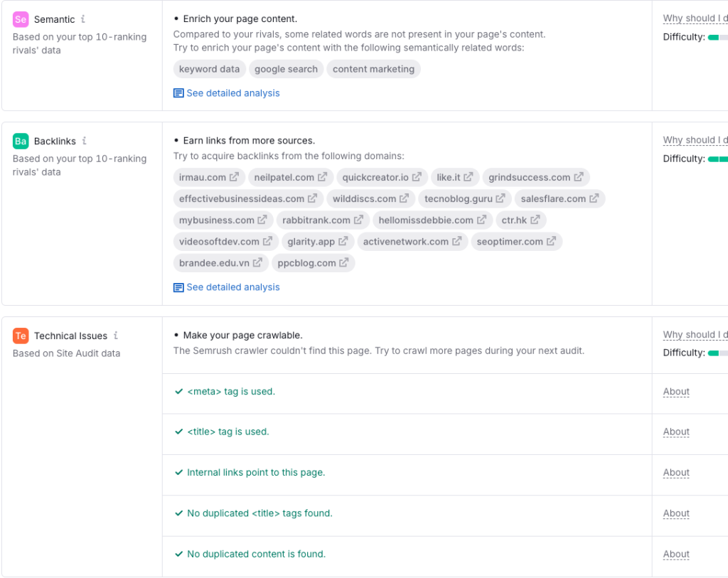This screenshot has width=728, height=578.
Task: Click the orange "Te" Technical Issues badge icon
Action: click(21, 335)
